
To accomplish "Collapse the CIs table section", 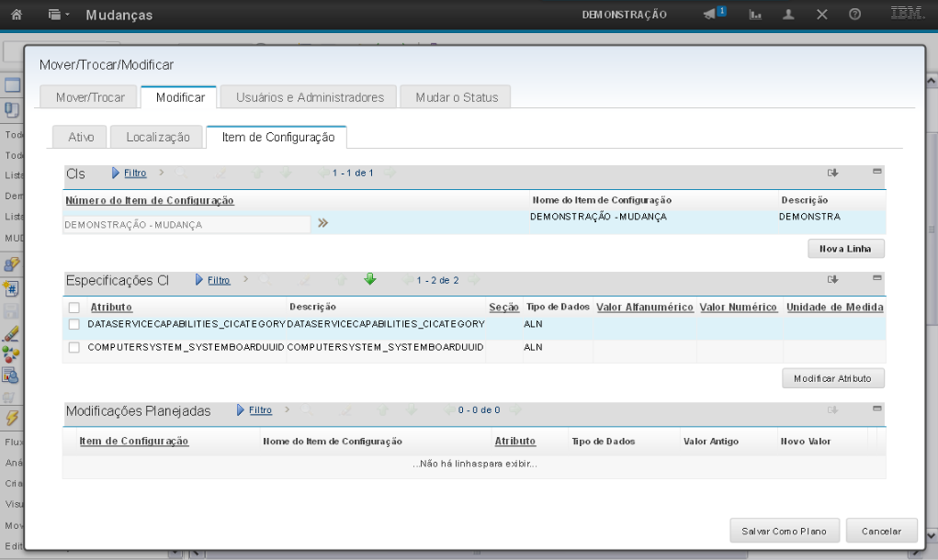I will pos(876,172).
